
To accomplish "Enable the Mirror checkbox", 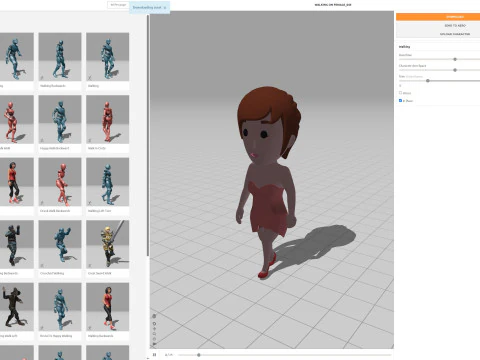I will pos(400,93).
